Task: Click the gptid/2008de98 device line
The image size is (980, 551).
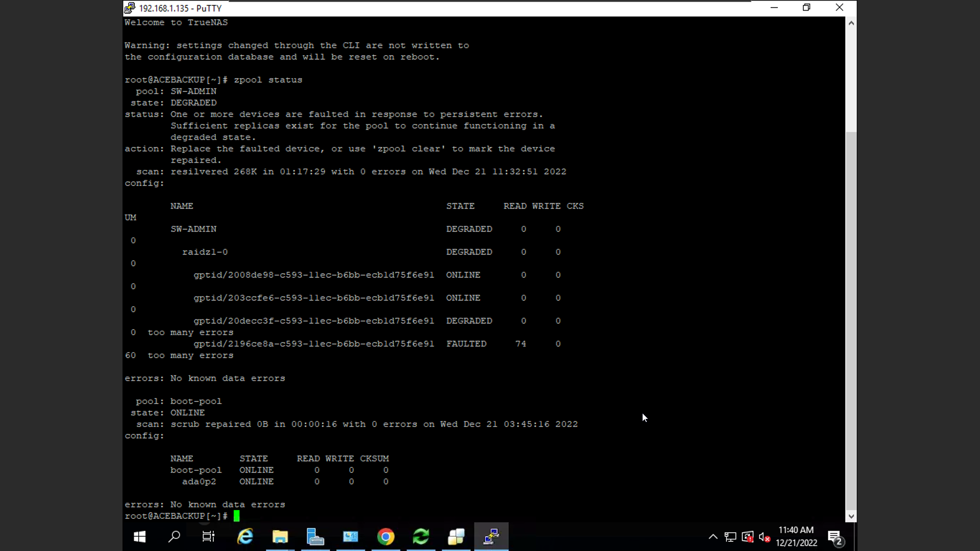Action: pos(313,275)
